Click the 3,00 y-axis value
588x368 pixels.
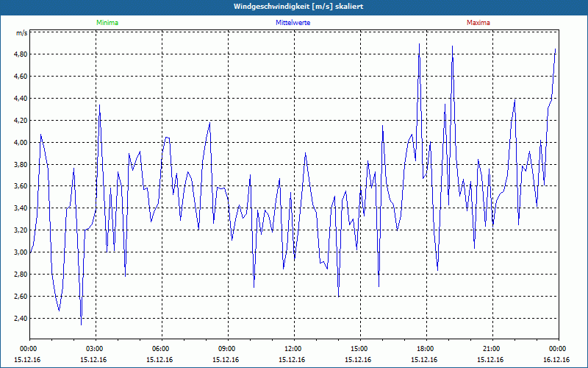click(21, 252)
